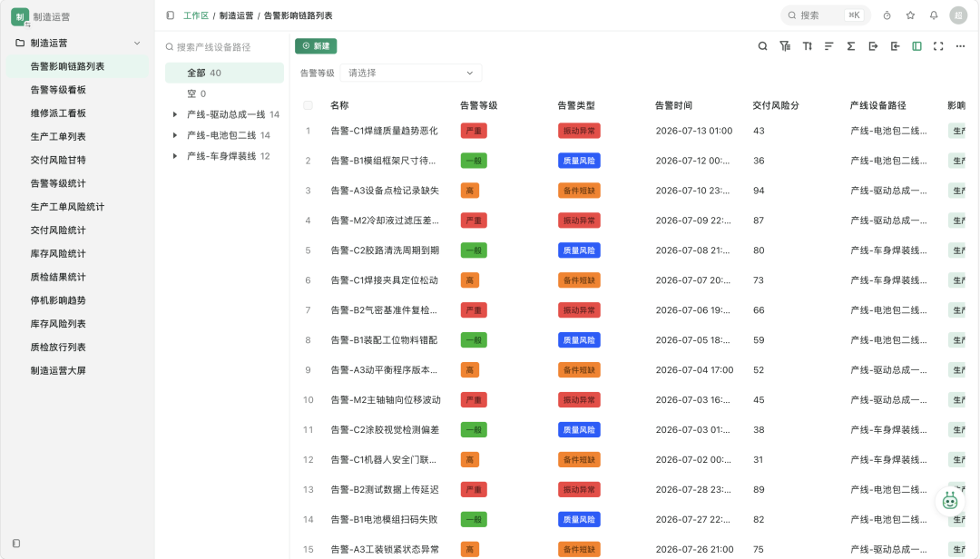Open the user avatar menu
Screen dimensions: 980x559
[x=958, y=15]
